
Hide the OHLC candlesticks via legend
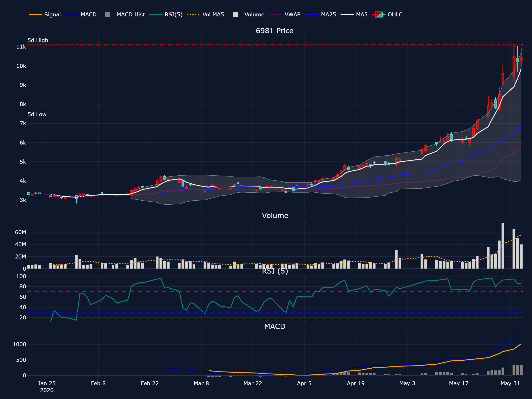tap(387, 14)
